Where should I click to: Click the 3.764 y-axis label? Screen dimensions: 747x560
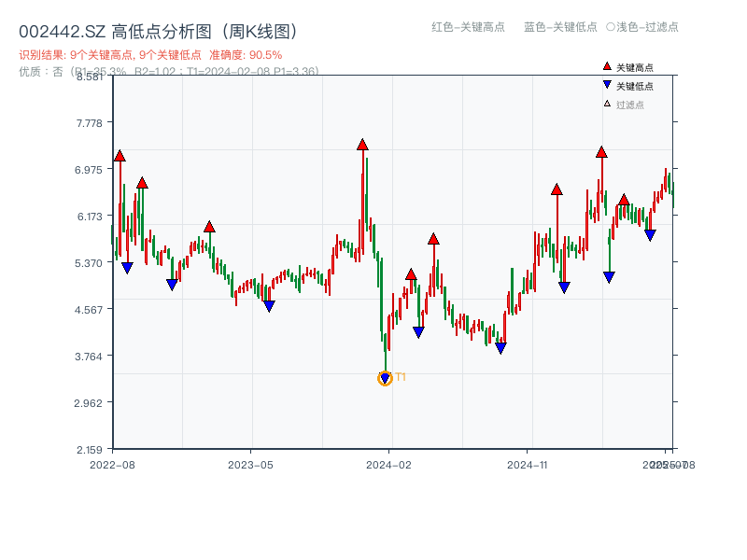pyautogui.click(x=89, y=357)
